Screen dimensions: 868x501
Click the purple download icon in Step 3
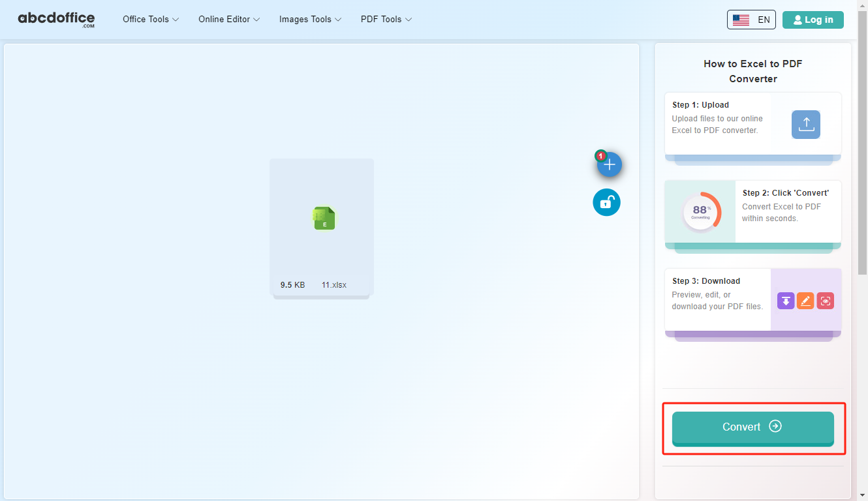pos(786,301)
